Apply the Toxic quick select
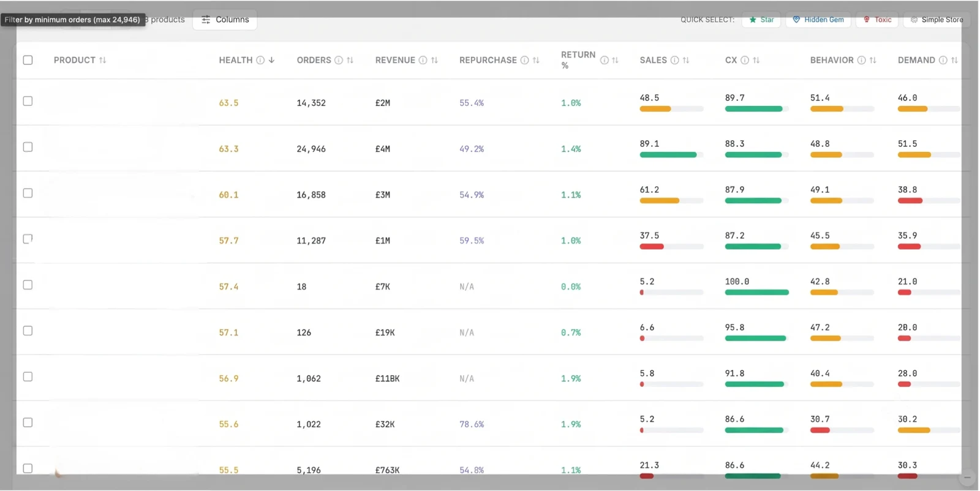The width and height of the screenshot is (980, 491). 877,20
